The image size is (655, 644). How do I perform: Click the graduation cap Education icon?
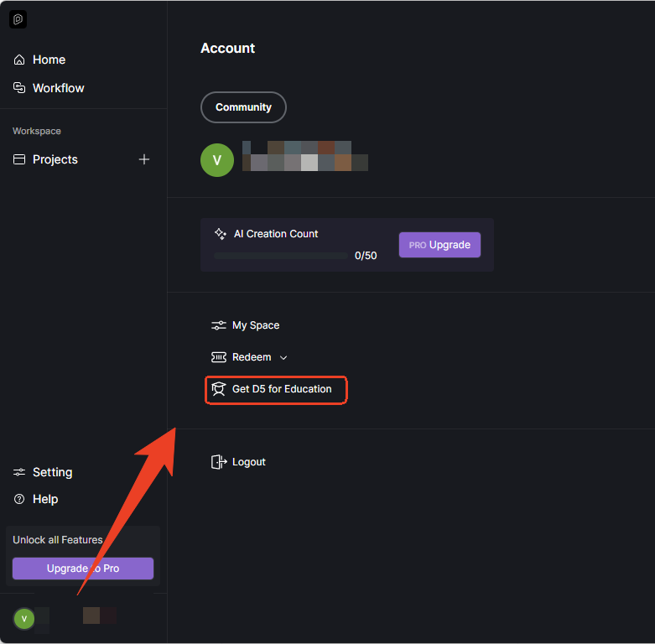pos(219,389)
